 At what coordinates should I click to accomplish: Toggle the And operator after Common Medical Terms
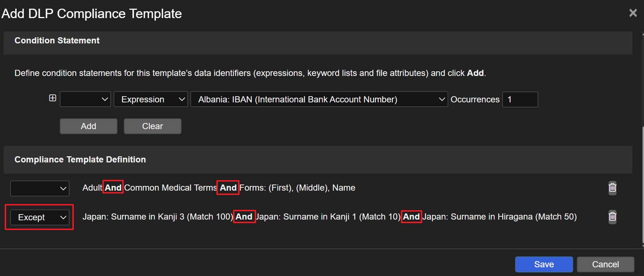pos(228,187)
